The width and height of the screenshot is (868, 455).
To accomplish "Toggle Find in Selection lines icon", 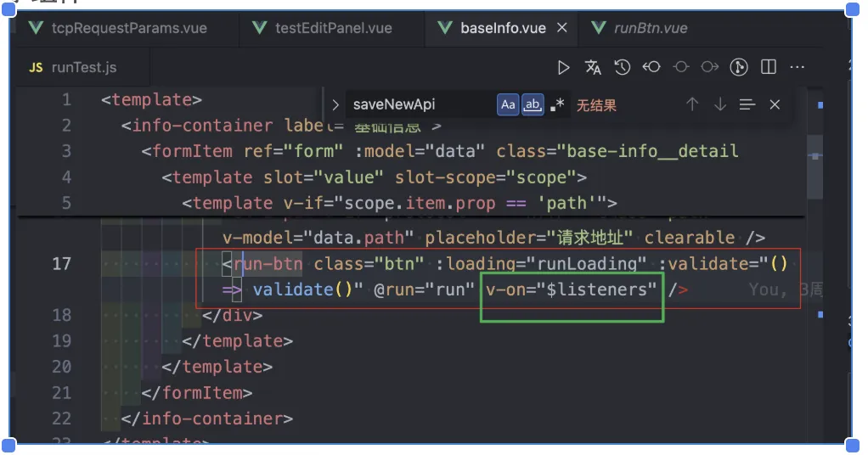I will point(747,105).
